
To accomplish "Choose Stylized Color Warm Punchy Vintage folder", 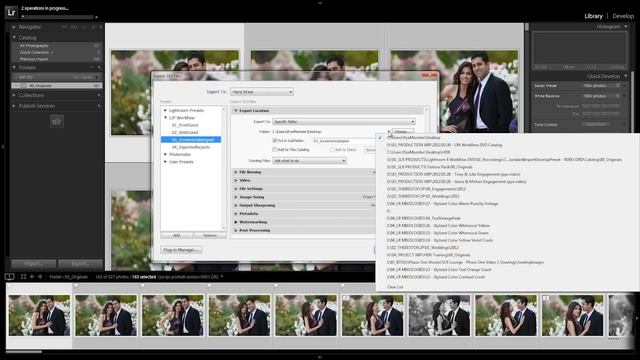I will (x=442, y=204).
